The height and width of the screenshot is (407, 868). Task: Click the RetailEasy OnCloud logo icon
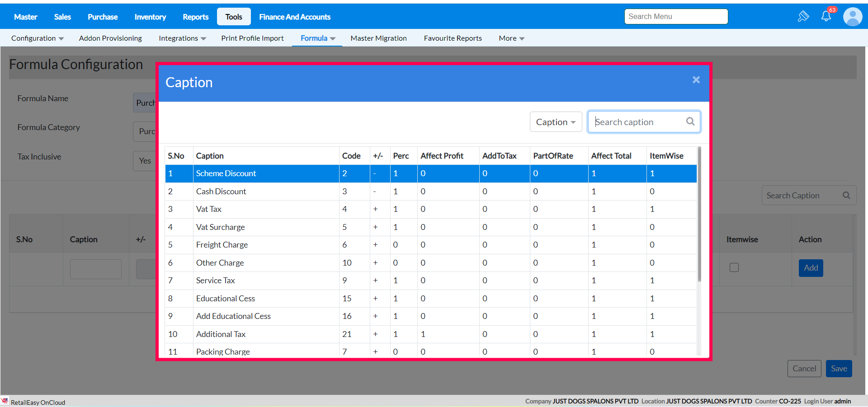click(5, 401)
